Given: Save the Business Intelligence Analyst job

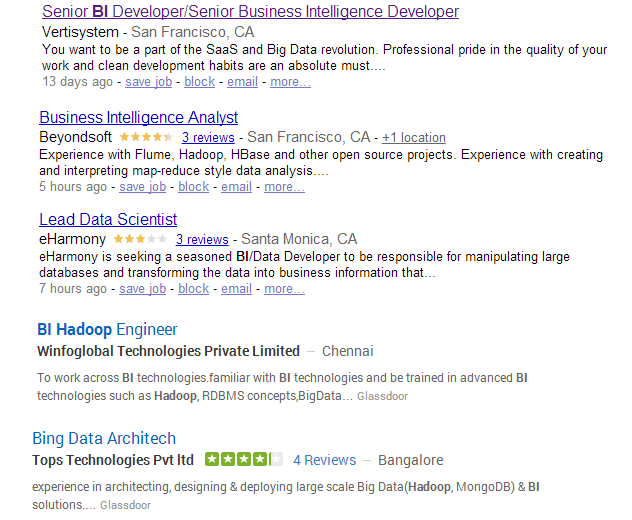Looking at the screenshot, I should 142,187.
